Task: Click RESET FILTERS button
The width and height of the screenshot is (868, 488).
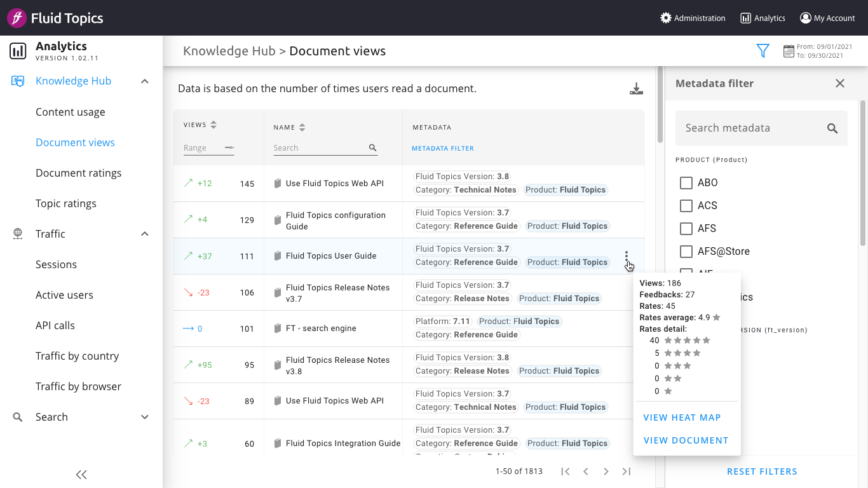Action: click(x=762, y=471)
